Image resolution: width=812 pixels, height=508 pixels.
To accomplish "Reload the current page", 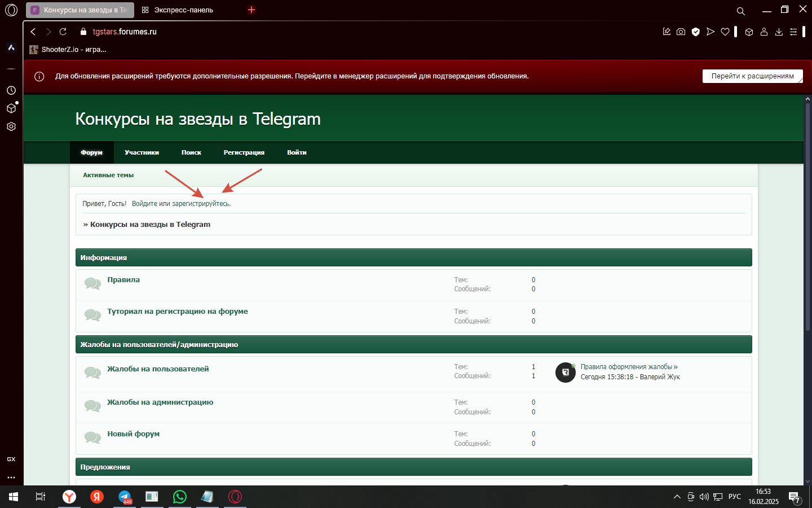I will click(x=63, y=32).
